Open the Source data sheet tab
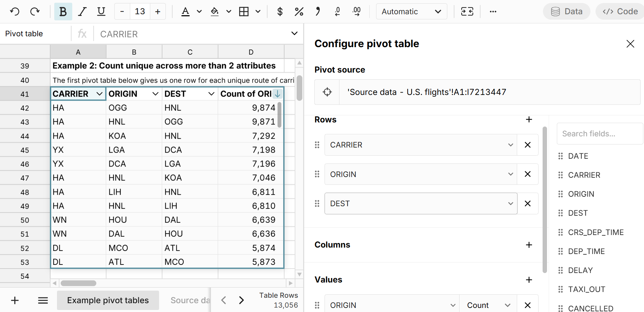644x312 pixels. (190, 300)
